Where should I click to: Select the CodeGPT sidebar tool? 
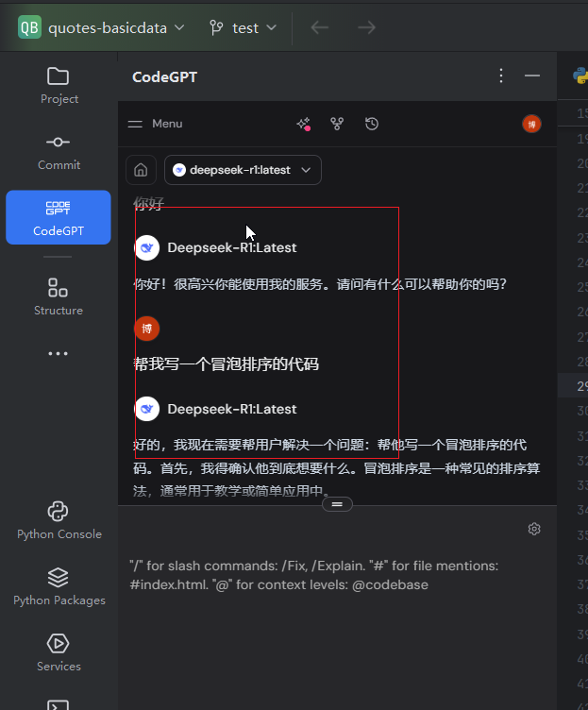click(x=59, y=217)
